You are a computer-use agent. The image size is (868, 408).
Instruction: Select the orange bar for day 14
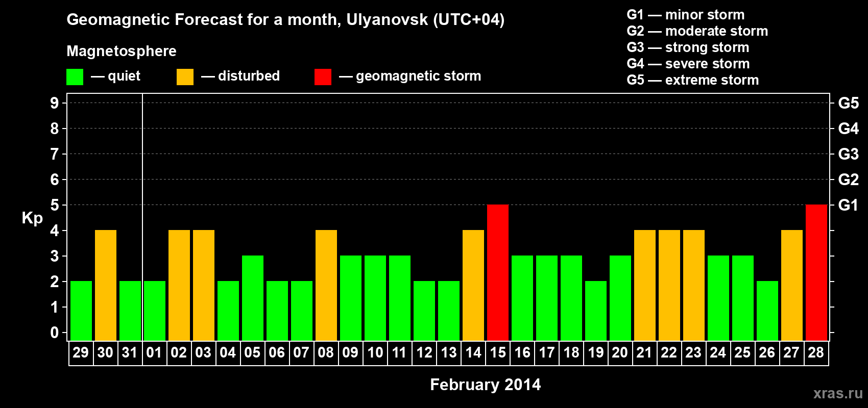click(473, 285)
